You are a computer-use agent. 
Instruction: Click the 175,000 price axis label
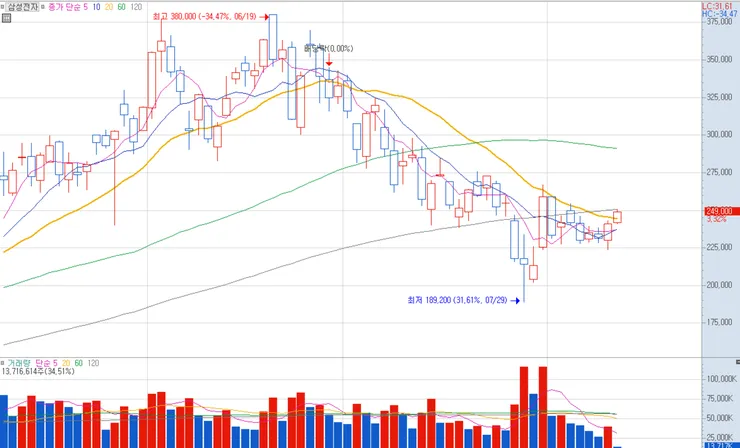point(719,322)
